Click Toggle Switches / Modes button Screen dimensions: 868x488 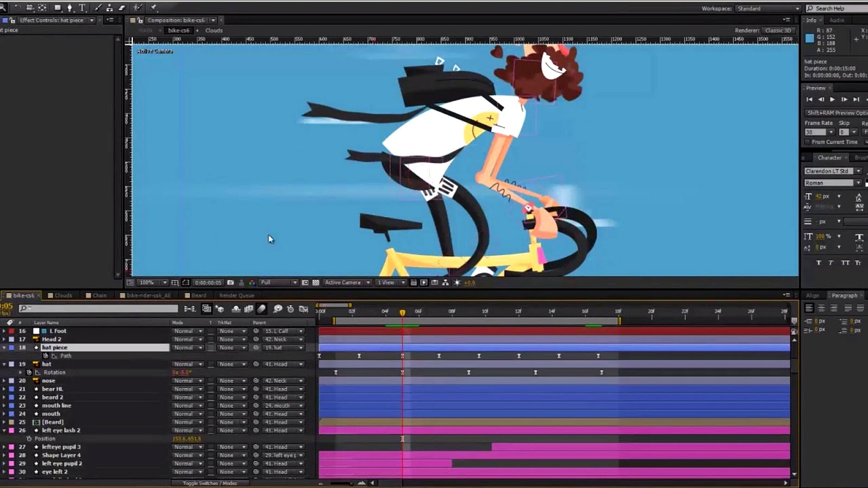pos(209,483)
